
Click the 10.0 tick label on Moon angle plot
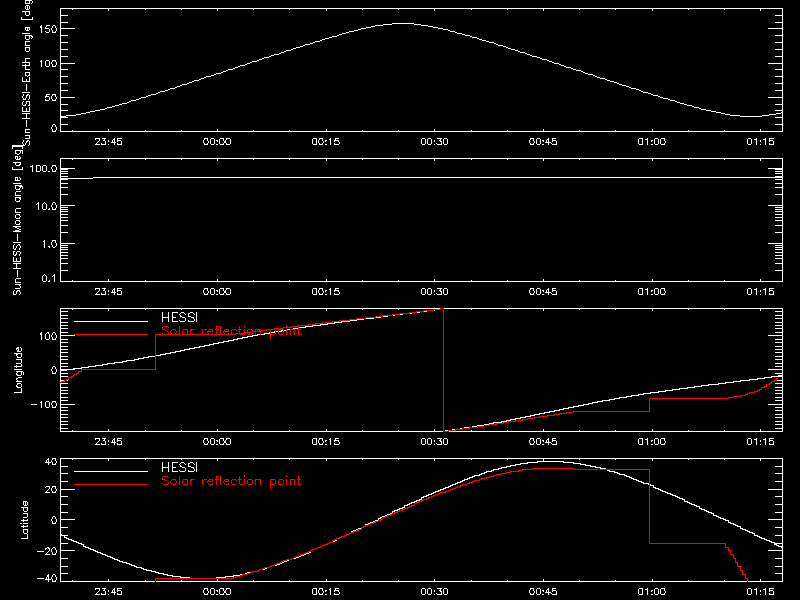(46, 207)
